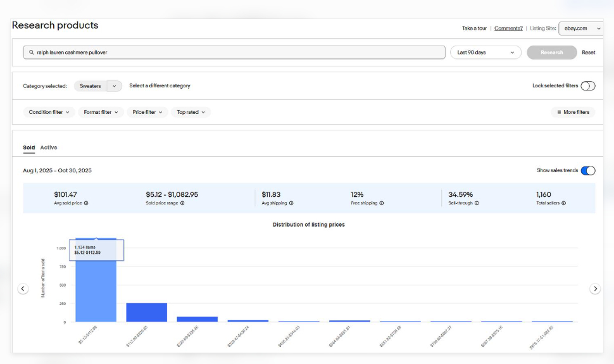Click info icon next to Total sellers

click(x=563, y=203)
